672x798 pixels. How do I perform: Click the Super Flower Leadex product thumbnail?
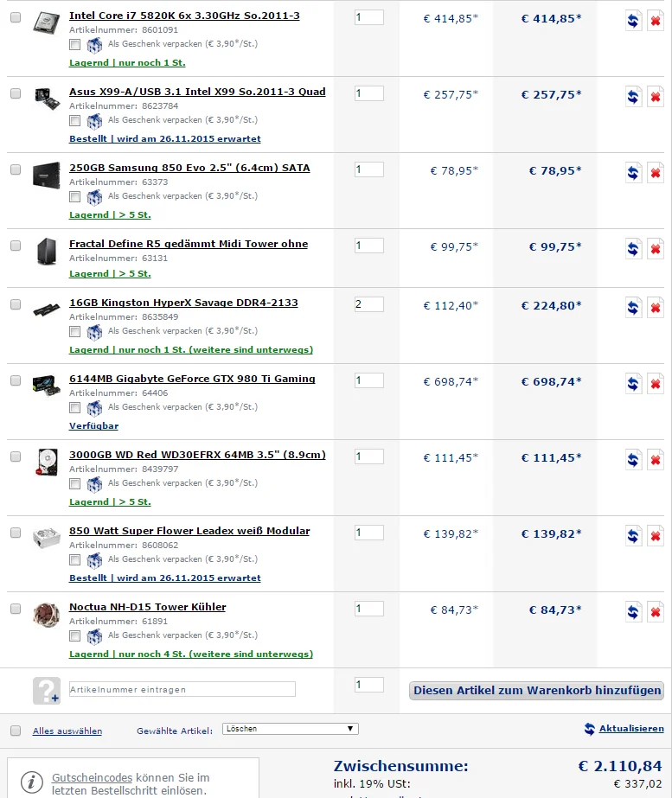click(46, 537)
